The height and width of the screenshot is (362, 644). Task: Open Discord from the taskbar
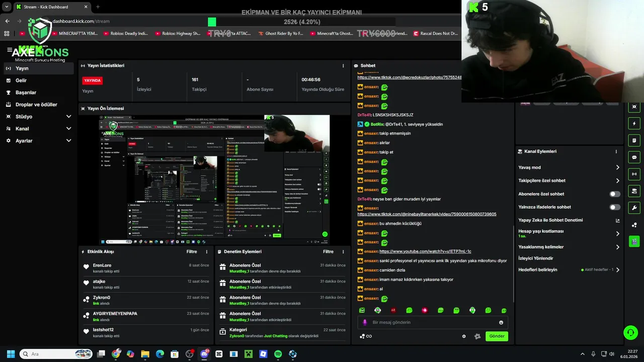204,354
